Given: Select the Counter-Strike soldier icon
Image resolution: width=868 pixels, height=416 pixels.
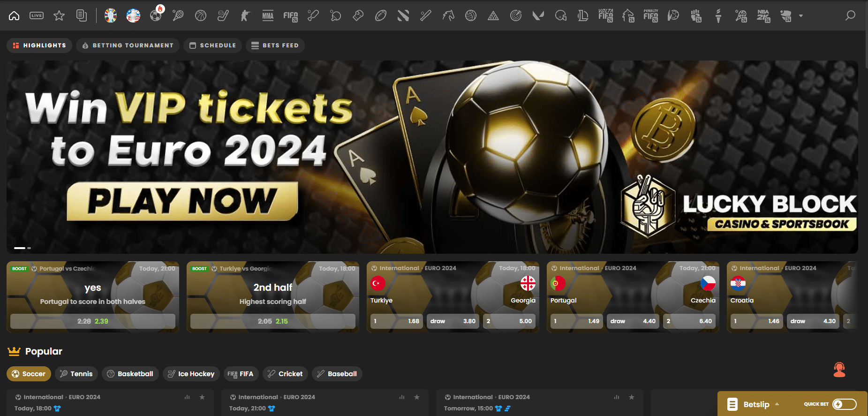Looking at the screenshot, I should pyautogui.click(x=245, y=15).
